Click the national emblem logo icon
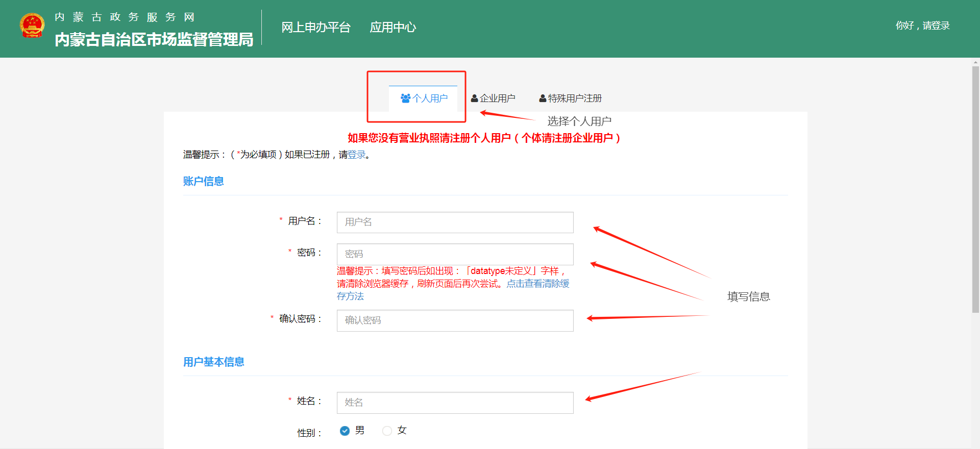The image size is (980, 449). point(32,26)
